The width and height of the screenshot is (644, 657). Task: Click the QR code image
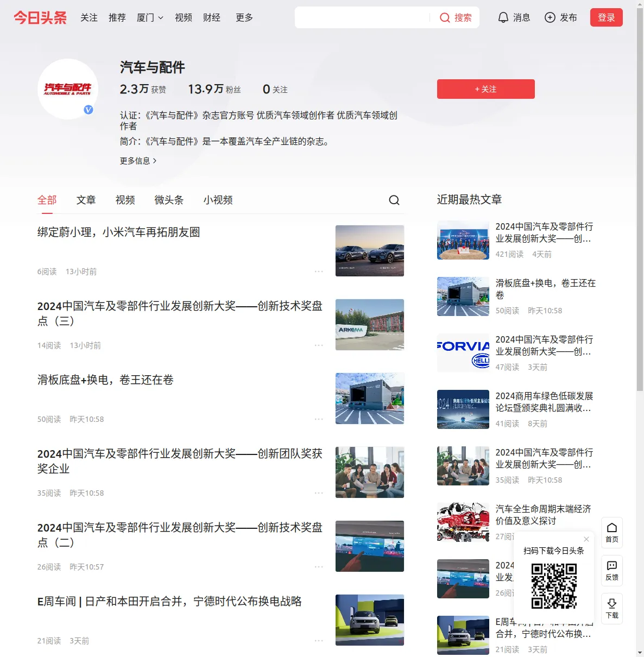click(554, 586)
